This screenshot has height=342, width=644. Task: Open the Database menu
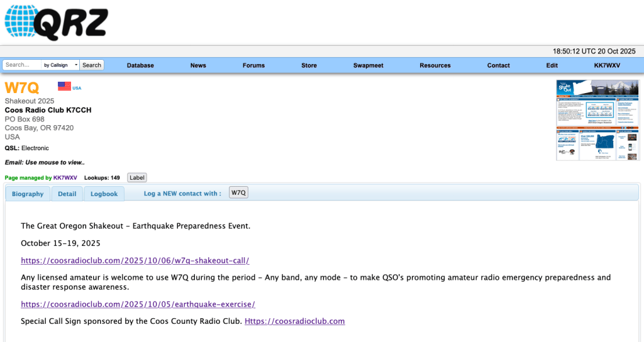[x=140, y=65]
